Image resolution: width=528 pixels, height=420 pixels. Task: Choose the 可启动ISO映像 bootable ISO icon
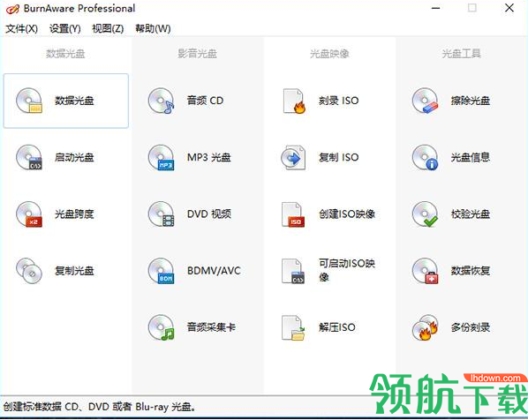293,271
